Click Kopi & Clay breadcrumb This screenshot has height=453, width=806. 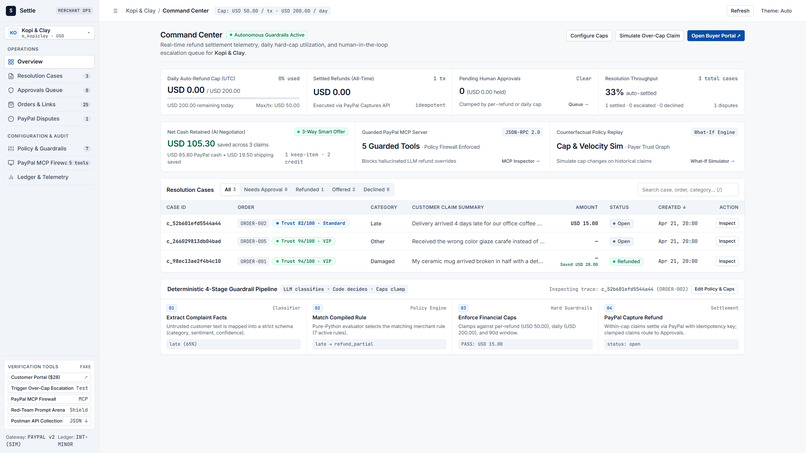click(x=140, y=11)
